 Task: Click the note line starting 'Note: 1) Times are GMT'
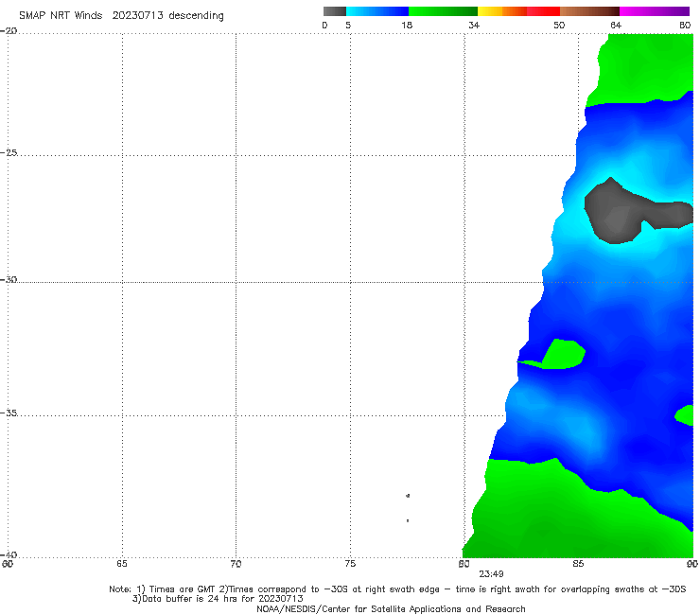coord(397,589)
